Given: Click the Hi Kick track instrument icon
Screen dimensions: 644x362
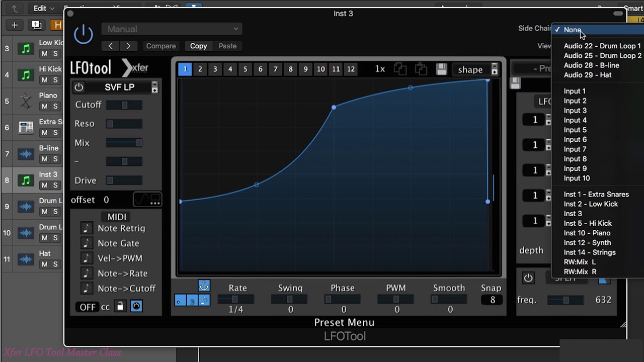Looking at the screenshot, I should pyautogui.click(x=26, y=75).
